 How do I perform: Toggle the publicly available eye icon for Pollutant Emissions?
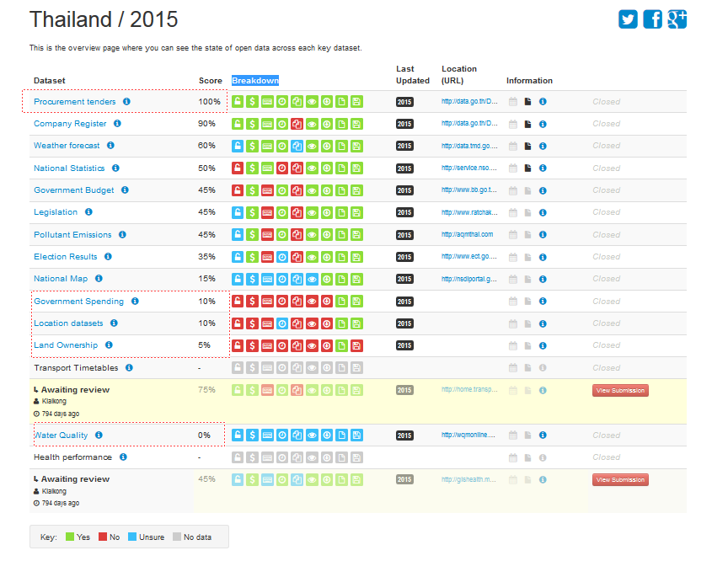pos(312,234)
